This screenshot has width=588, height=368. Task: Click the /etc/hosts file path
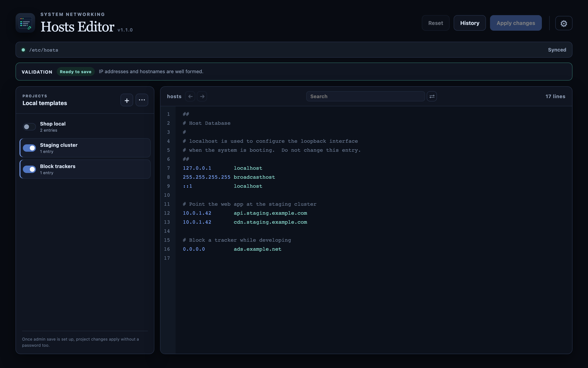click(x=44, y=50)
